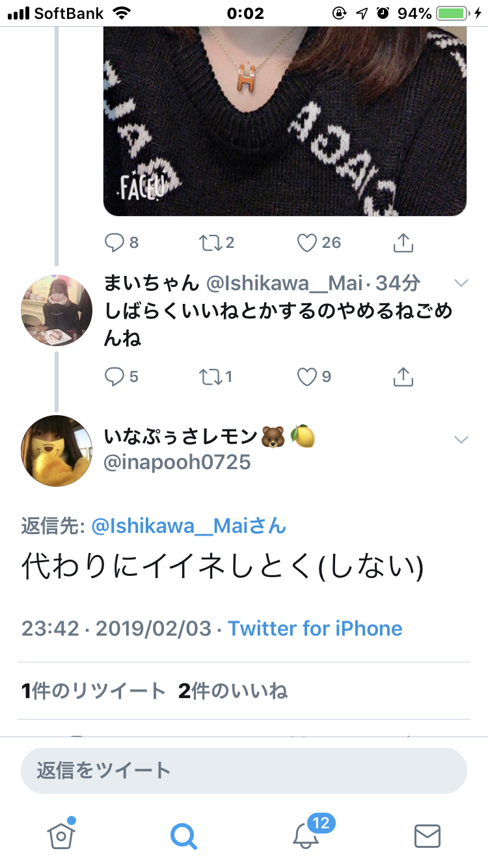Open Notifications tab with 12 badge
Image resolution: width=488 pixels, height=868 pixels.
click(x=307, y=834)
